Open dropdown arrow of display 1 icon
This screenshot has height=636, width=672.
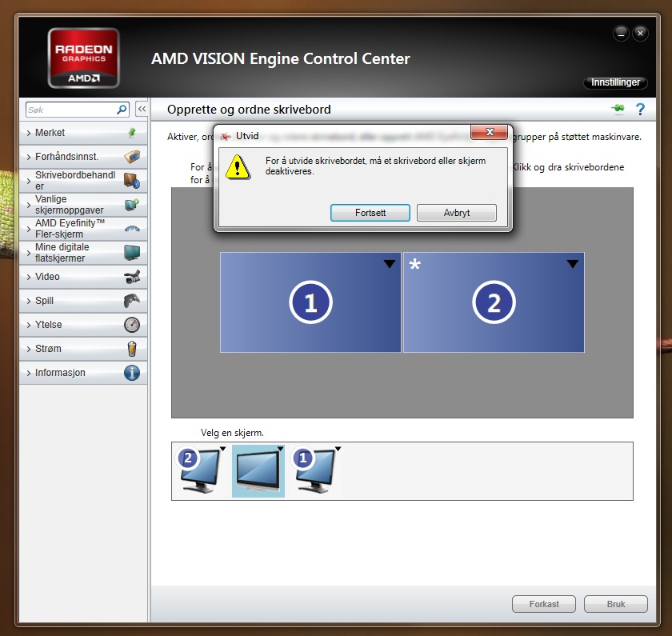tap(338, 449)
